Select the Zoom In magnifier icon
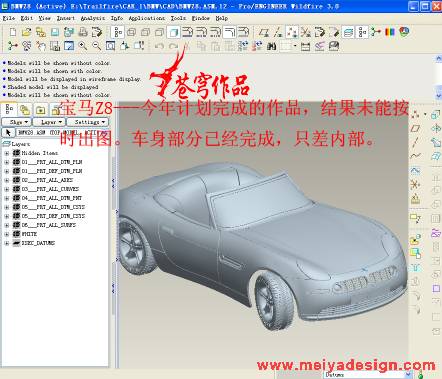Viewport: 442px width, 379px height. [83, 46]
